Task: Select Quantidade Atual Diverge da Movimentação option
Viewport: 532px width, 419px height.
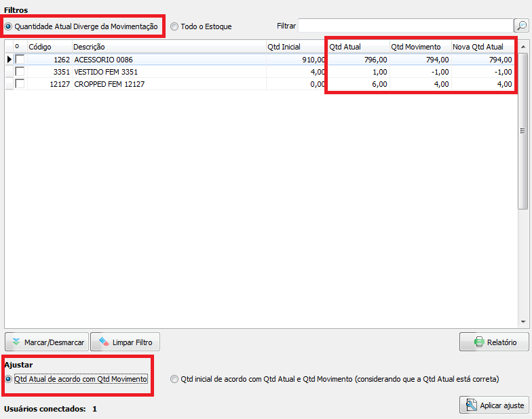Action: click(9, 26)
